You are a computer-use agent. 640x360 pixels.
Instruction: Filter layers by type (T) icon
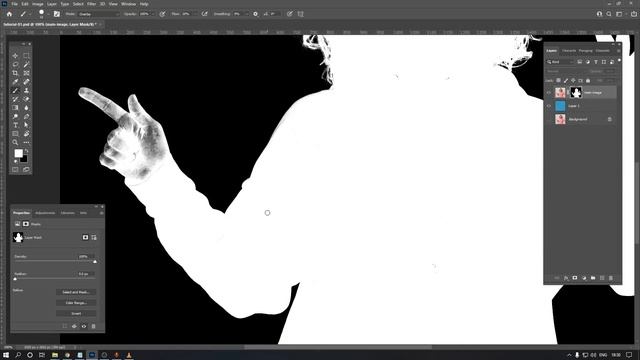(x=596, y=62)
